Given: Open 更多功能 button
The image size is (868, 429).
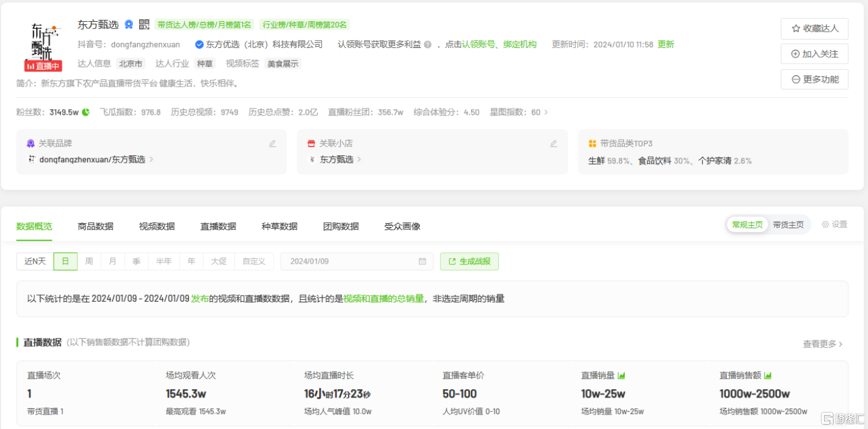Looking at the screenshot, I should pyautogui.click(x=814, y=79).
